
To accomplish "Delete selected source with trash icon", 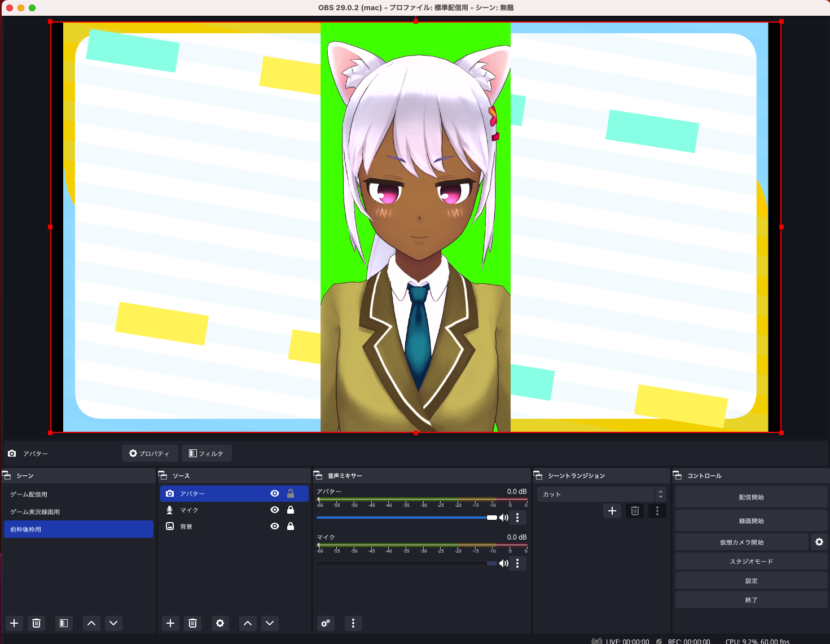I will pos(192,623).
